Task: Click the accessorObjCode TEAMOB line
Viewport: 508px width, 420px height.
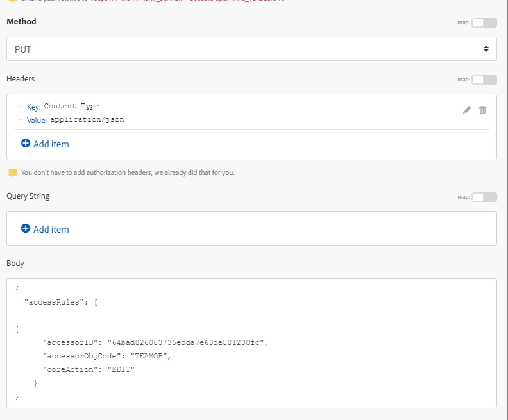Action: click(x=106, y=356)
